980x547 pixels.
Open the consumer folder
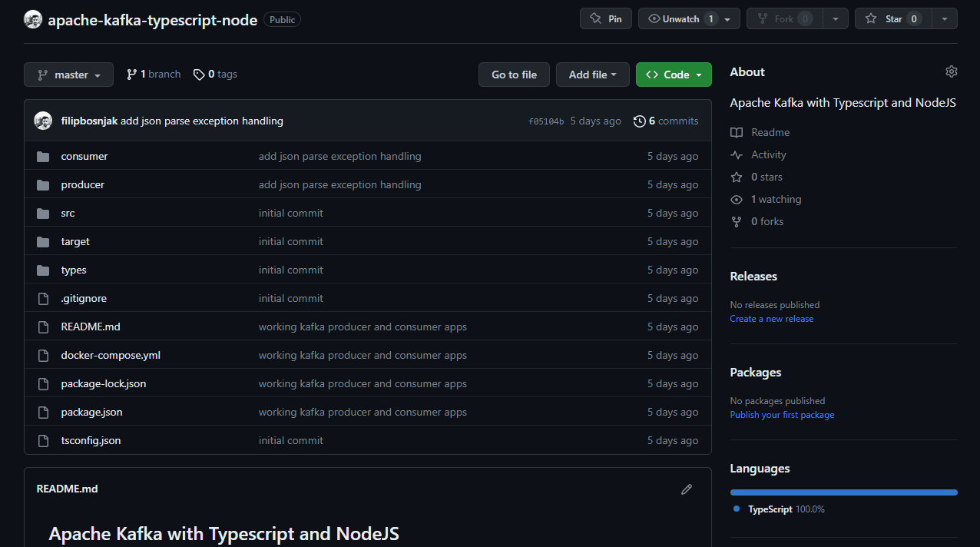(84, 157)
